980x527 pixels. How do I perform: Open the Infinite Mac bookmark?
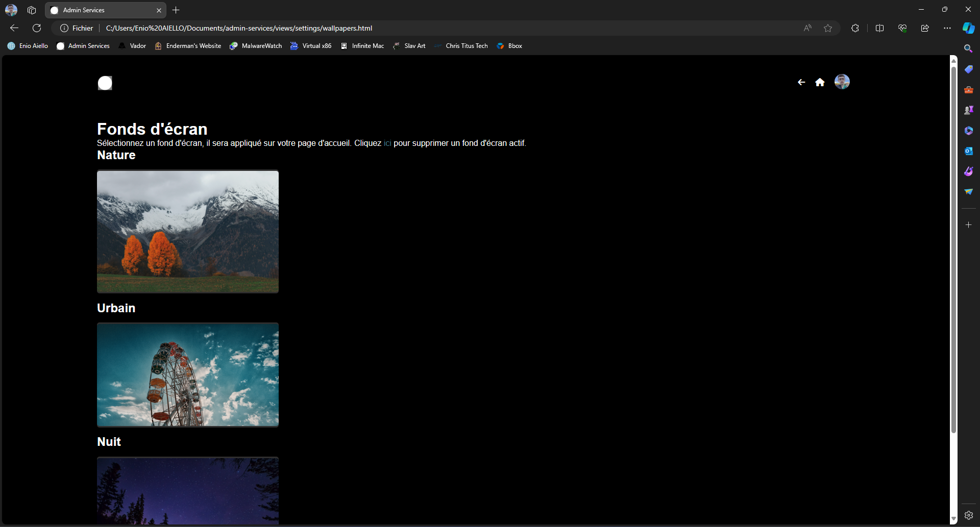tap(362, 46)
